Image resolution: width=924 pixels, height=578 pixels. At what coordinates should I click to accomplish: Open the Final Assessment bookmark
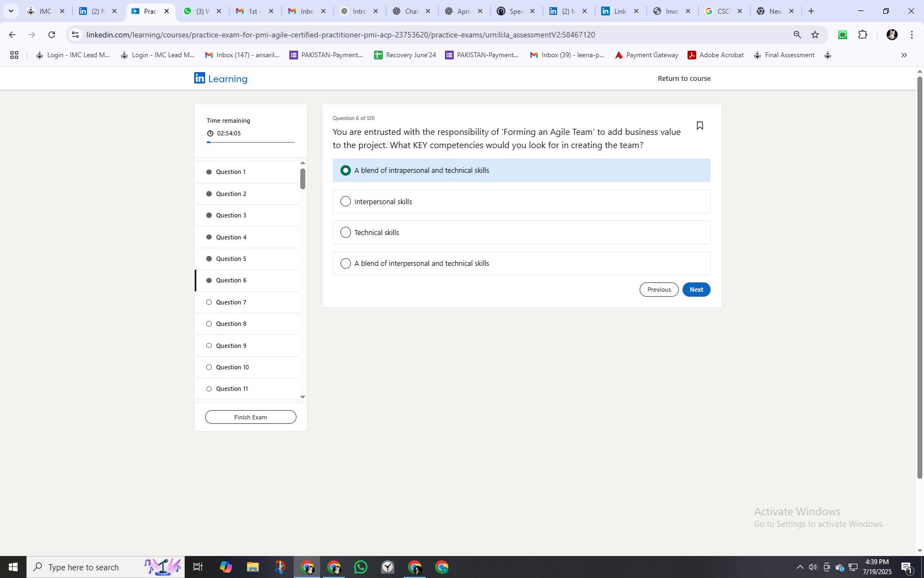784,55
